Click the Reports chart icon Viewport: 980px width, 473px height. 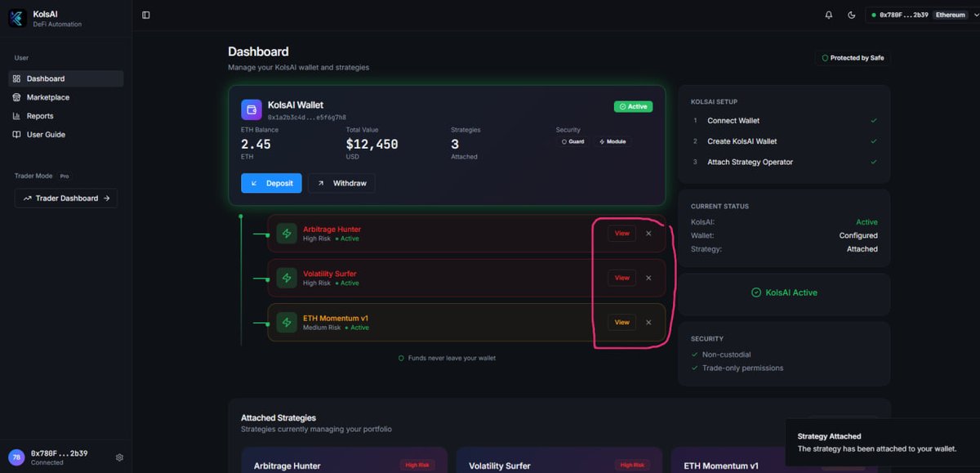[x=17, y=116]
